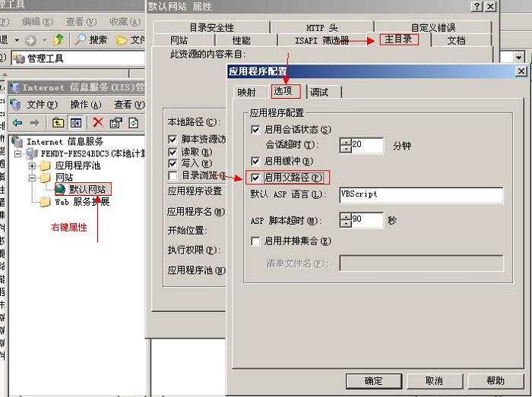The image size is (532, 397).
Task: Expand the 应用程序池 tree node
Action: [x=32, y=166]
